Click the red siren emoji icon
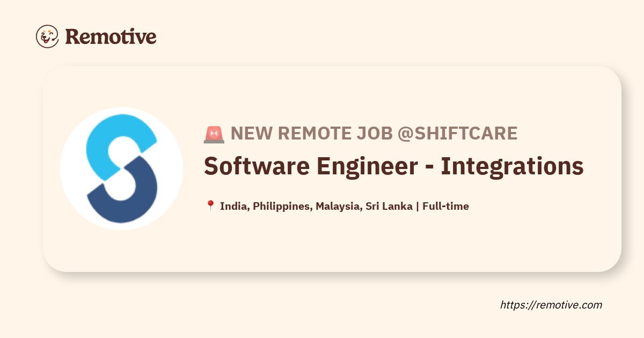Viewport: 644px width, 338px height. (214, 134)
